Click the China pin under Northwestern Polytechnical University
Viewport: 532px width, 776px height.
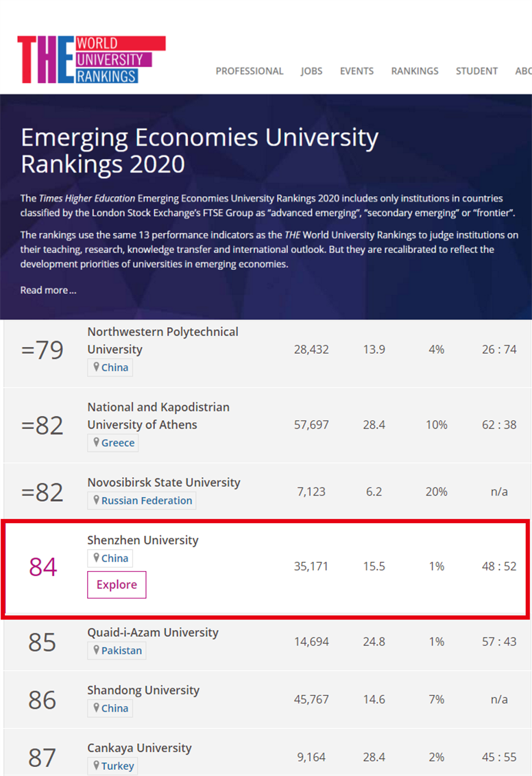pos(97,367)
